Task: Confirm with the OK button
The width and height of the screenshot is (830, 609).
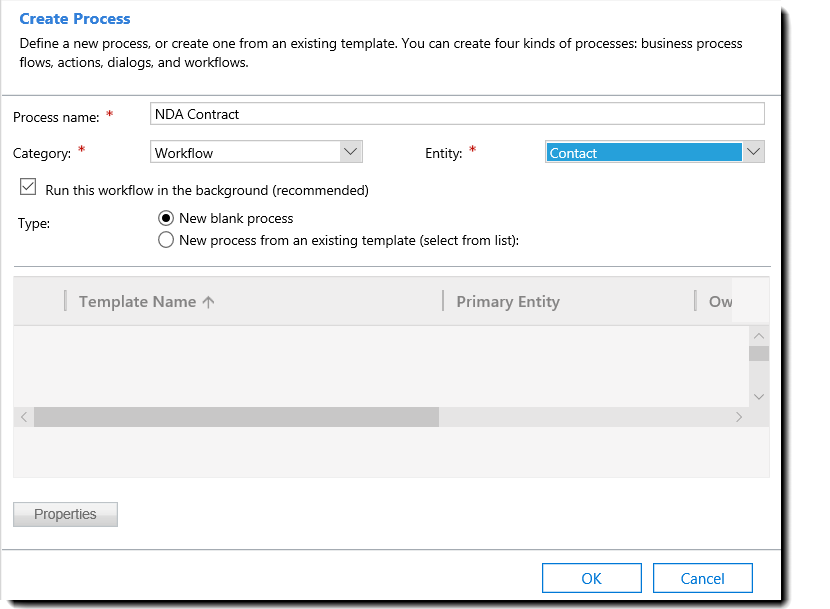Action: (x=591, y=577)
